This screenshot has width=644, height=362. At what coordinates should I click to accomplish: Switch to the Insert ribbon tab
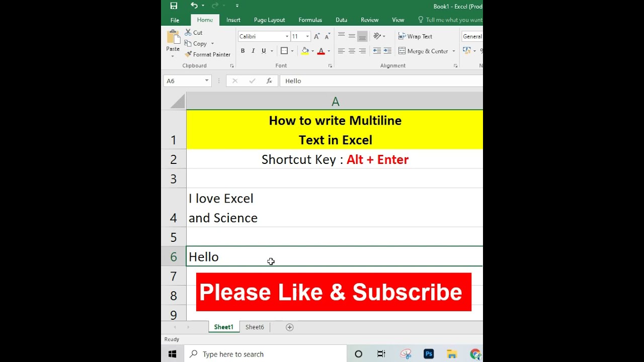coord(233,20)
